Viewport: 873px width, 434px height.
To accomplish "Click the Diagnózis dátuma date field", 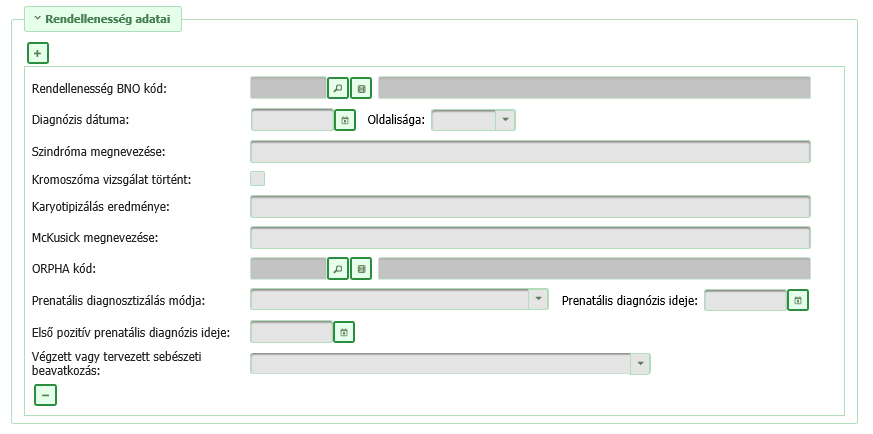I will (292, 120).
